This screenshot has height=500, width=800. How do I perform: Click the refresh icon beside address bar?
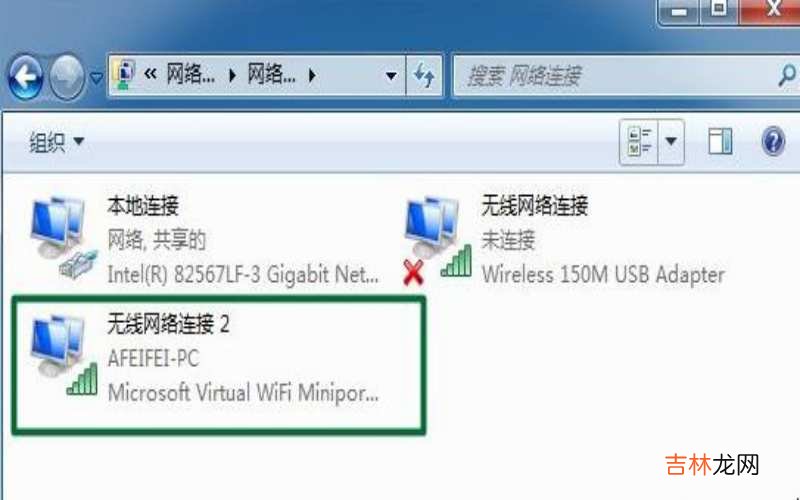[423, 76]
